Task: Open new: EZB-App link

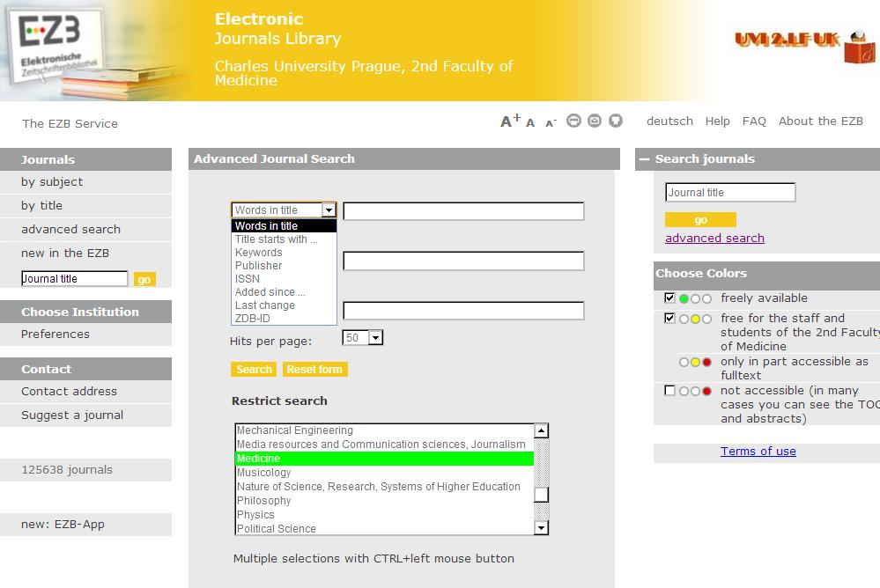Action: pos(63,524)
